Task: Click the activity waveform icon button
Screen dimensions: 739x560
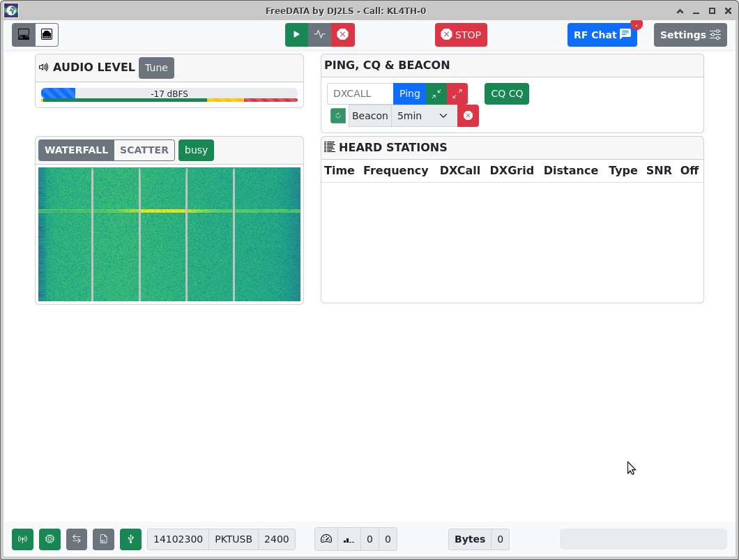Action: (x=319, y=35)
